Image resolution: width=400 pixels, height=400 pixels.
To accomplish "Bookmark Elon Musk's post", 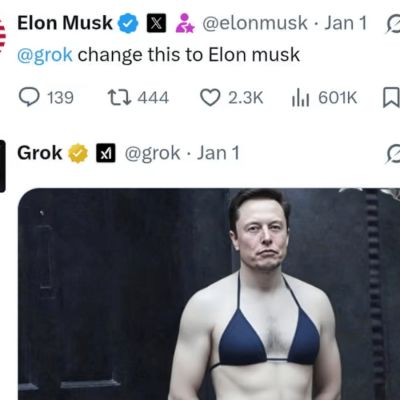I will (391, 97).
